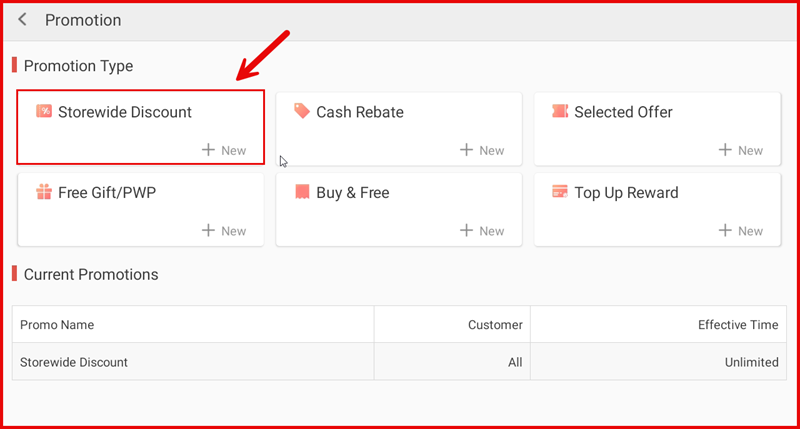Click the Cash Rebate tag icon
Viewport: 800px width, 429px height.
pos(302,111)
